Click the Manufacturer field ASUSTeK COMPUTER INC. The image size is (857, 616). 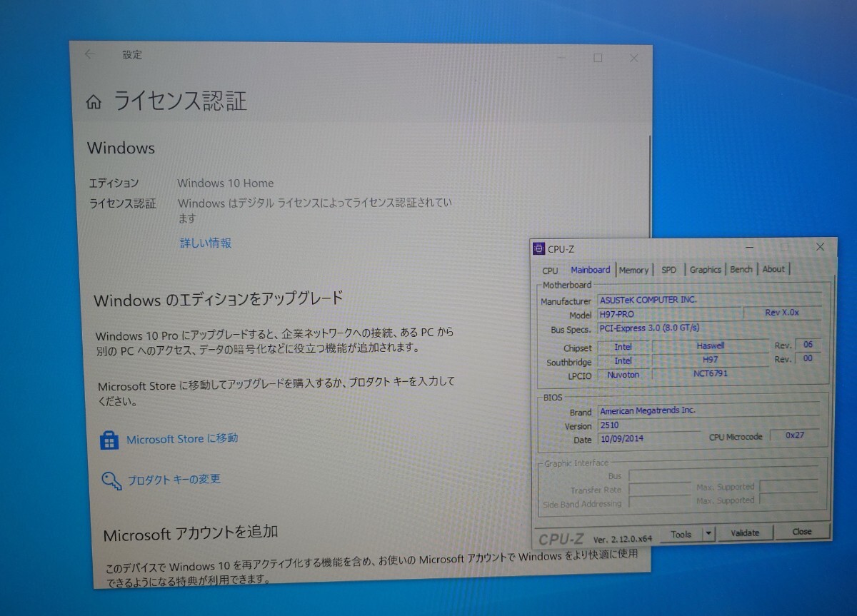click(x=709, y=300)
